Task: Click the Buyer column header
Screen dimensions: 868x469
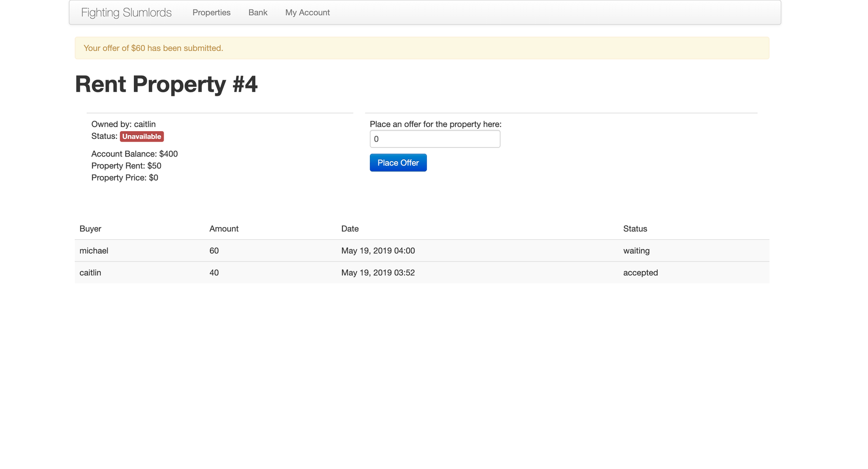Action: [x=90, y=228]
